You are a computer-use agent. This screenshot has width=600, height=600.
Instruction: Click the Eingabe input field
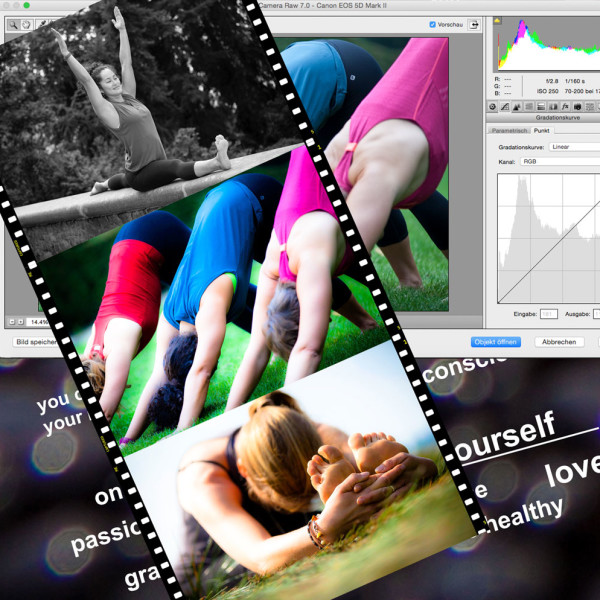coord(549,314)
